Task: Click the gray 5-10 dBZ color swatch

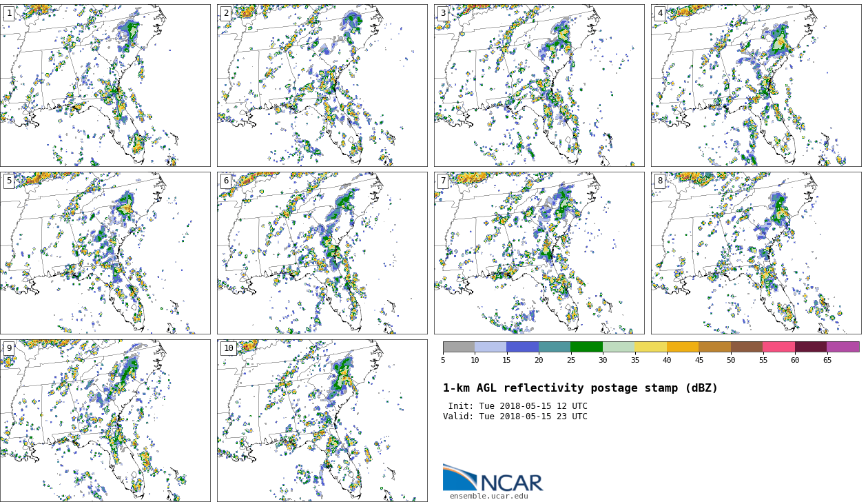Action: pyautogui.click(x=459, y=347)
